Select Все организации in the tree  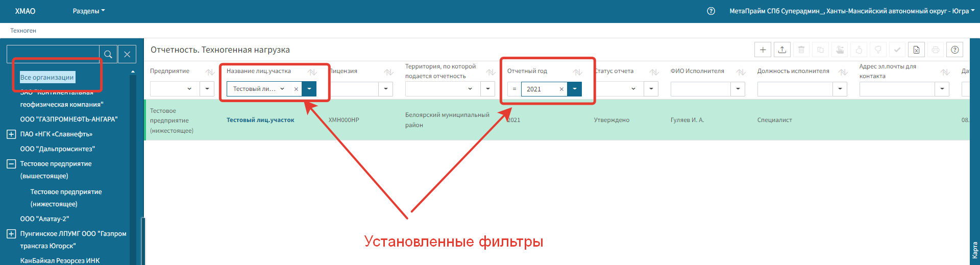pos(47,77)
